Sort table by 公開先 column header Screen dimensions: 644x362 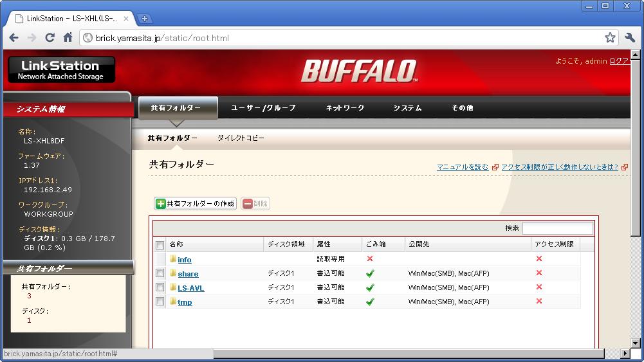(x=468, y=244)
